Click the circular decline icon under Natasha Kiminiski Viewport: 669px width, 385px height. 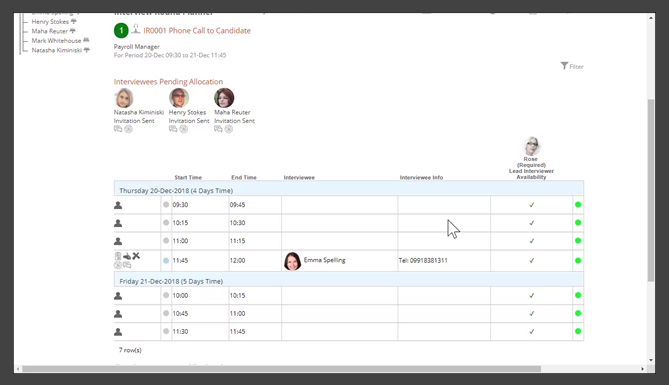[x=128, y=129]
